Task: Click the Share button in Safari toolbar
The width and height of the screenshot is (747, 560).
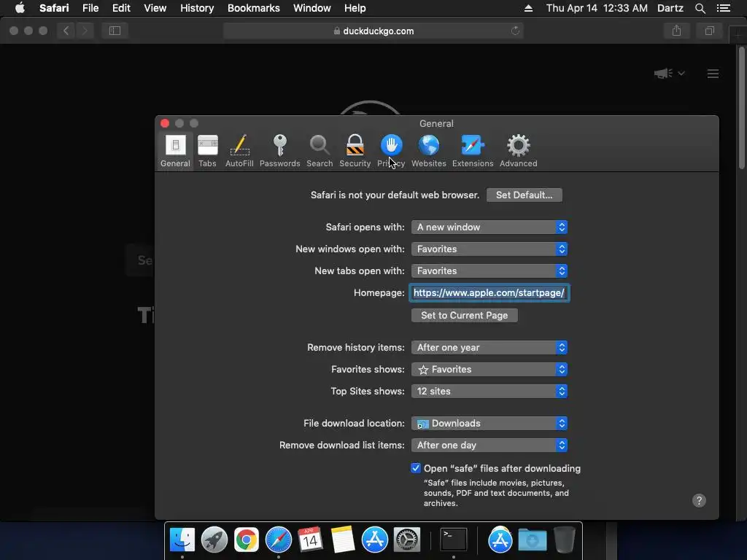Action: click(x=676, y=31)
